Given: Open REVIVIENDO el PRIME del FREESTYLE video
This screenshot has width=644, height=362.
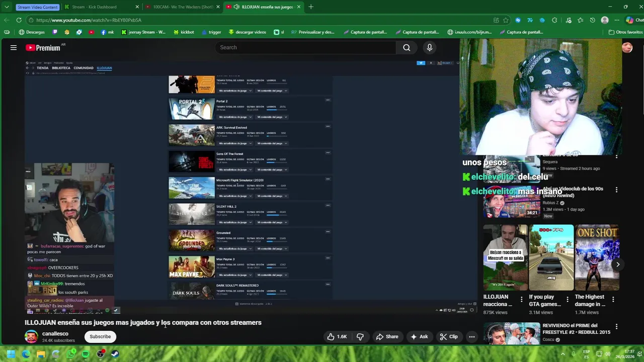Looking at the screenshot, I should pos(512,333).
